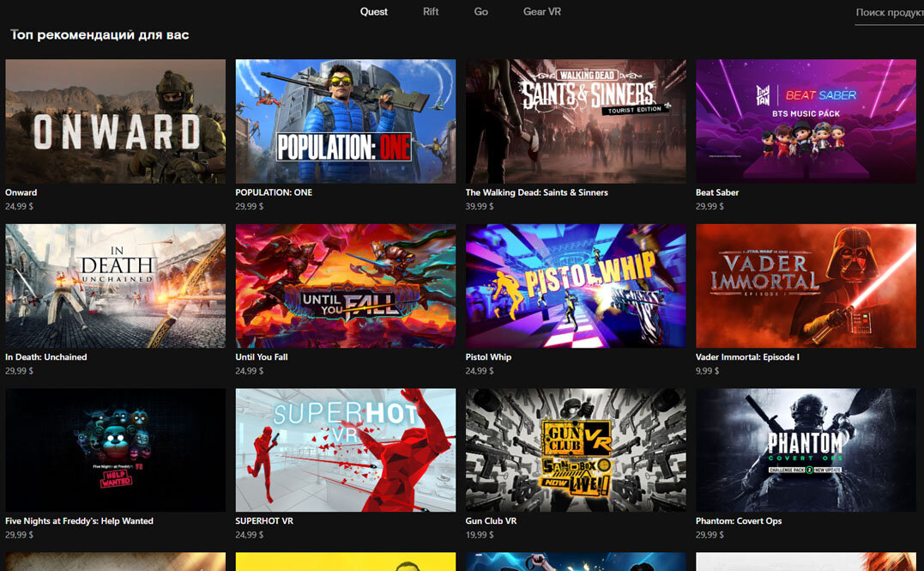
Task: Click Beat Saber's 29,99 $ price
Action: pyautogui.click(x=710, y=206)
